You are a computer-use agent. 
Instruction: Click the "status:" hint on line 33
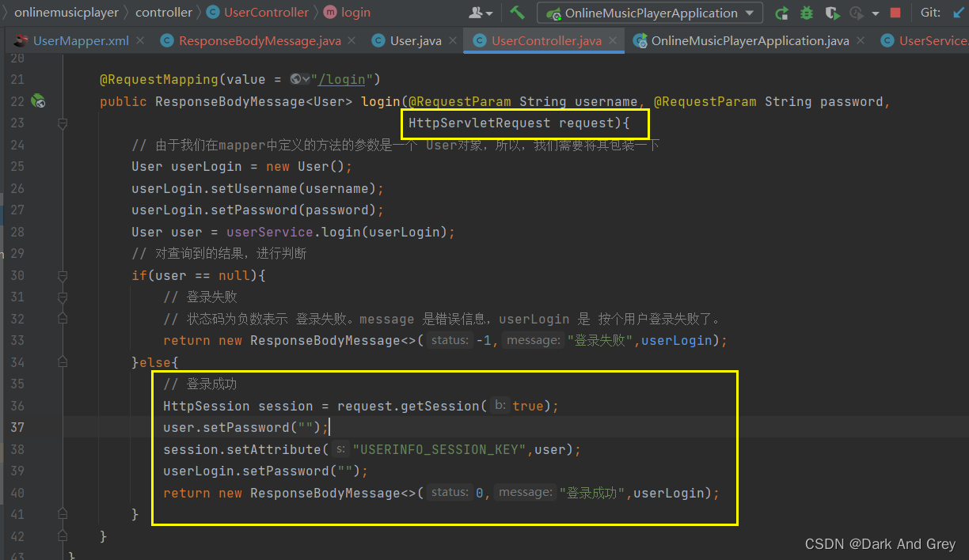[x=450, y=340]
